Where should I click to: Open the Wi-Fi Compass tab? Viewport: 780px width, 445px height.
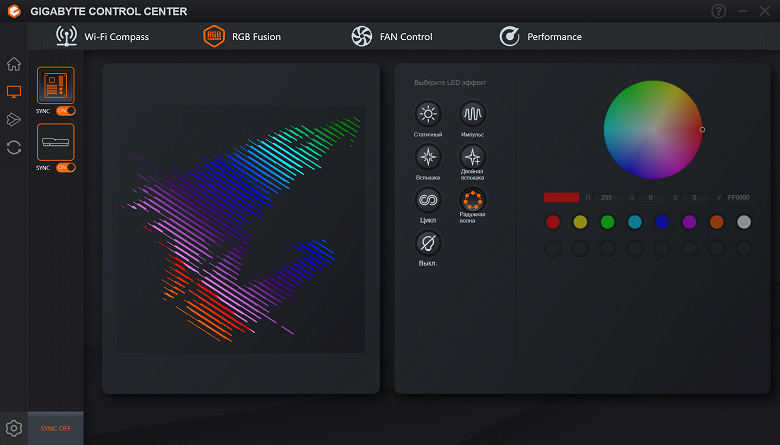pyautogui.click(x=102, y=36)
